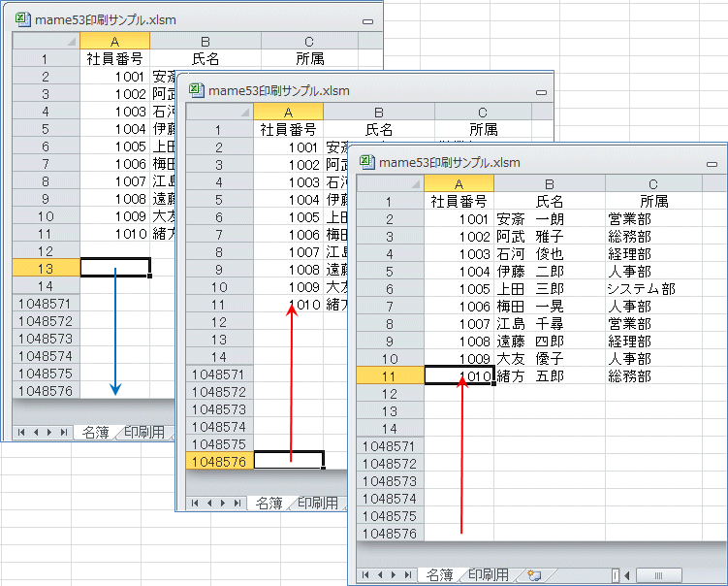Click row 13 header in back-left window
728x586 pixels.
point(46,268)
